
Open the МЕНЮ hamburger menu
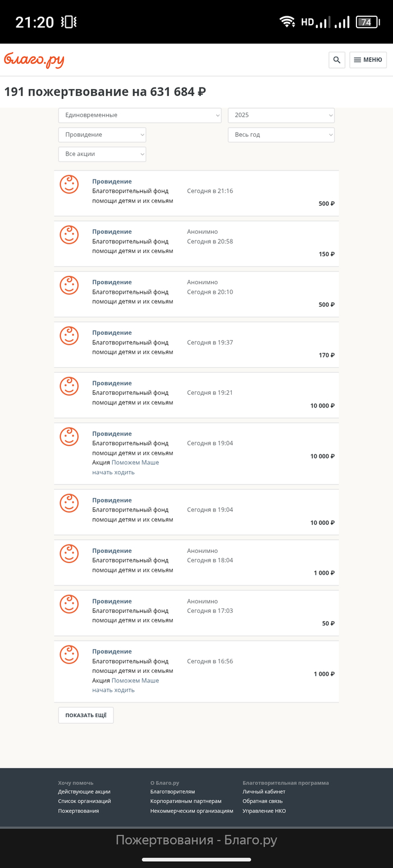pyautogui.click(x=368, y=60)
